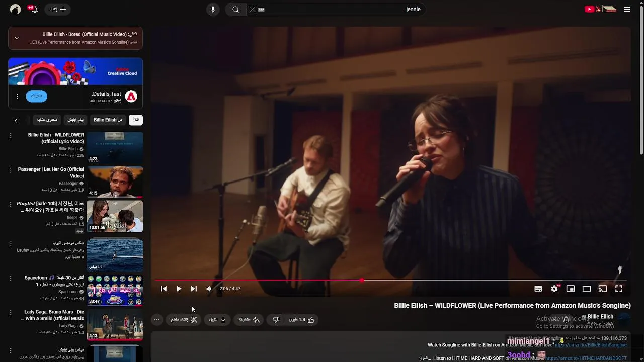
Task: Open the WILDFLOWER Official Lyric Video thumbnail
Action: coord(115,147)
